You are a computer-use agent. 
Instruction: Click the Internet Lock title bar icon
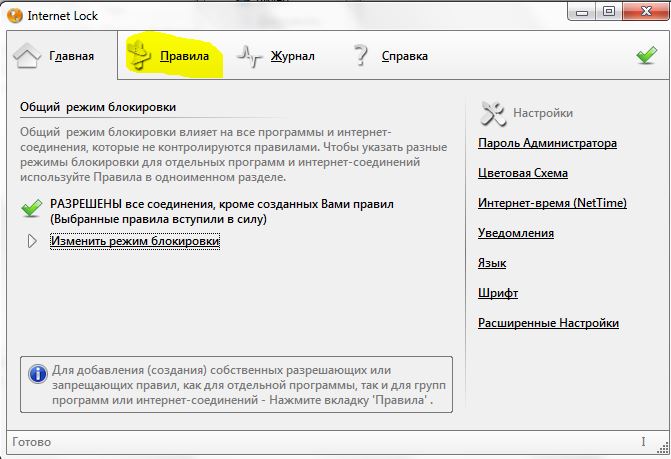tap(13, 15)
